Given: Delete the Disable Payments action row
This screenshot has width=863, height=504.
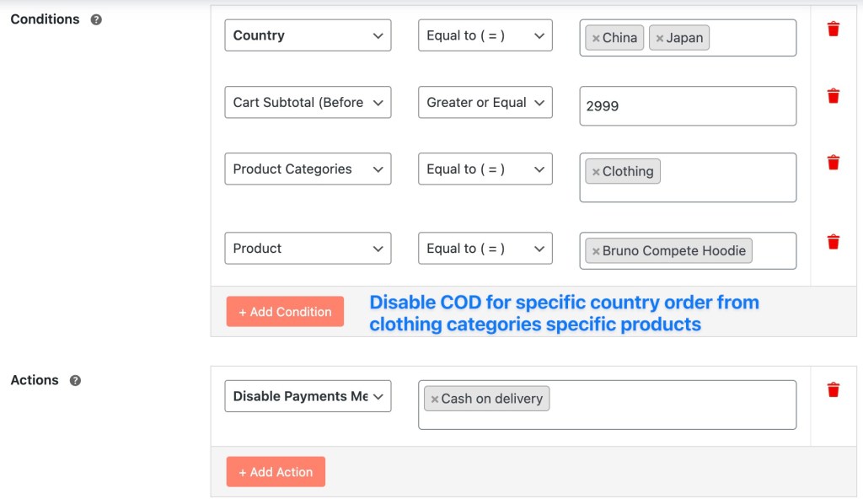Looking at the screenshot, I should click(x=834, y=389).
